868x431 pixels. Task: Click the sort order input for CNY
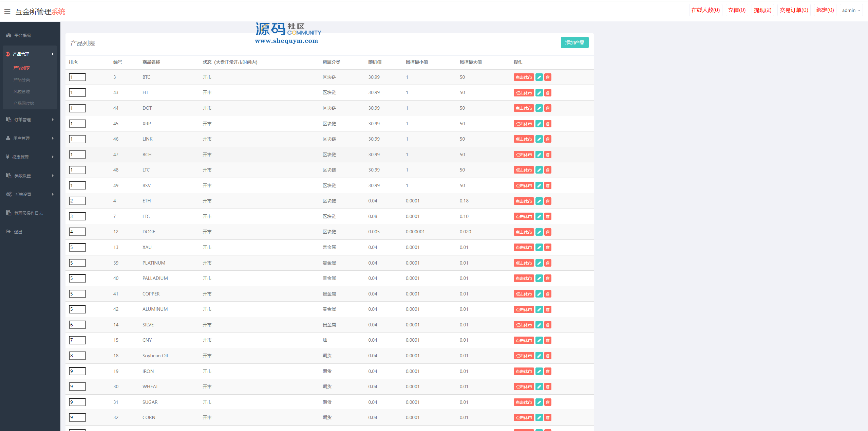77,340
